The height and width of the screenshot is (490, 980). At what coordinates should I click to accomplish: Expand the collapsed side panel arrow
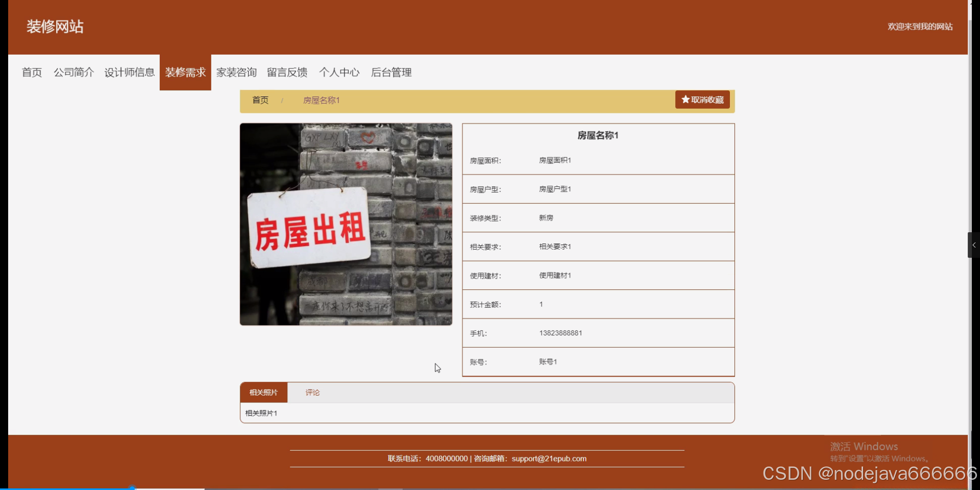pos(973,245)
